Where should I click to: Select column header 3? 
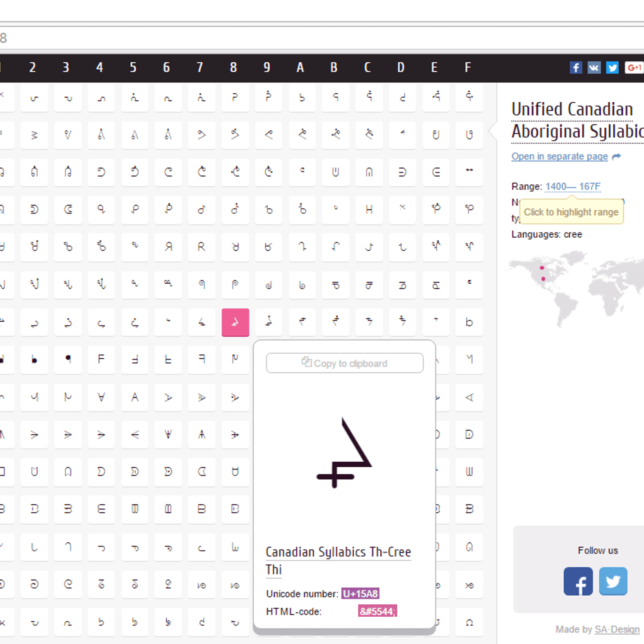tap(66, 68)
